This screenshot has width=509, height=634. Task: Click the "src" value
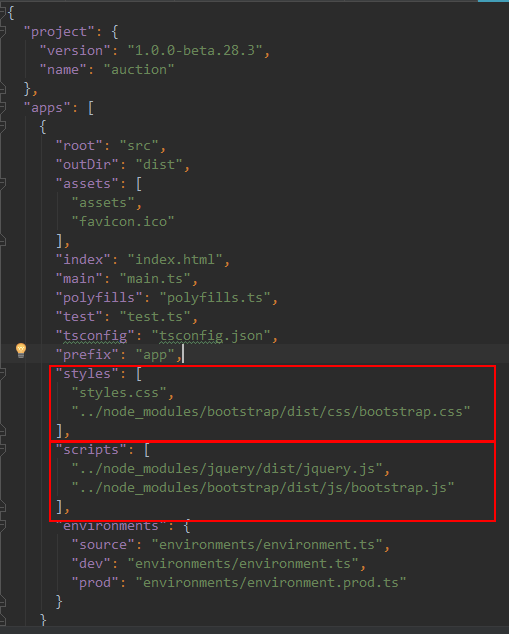pos(139,146)
